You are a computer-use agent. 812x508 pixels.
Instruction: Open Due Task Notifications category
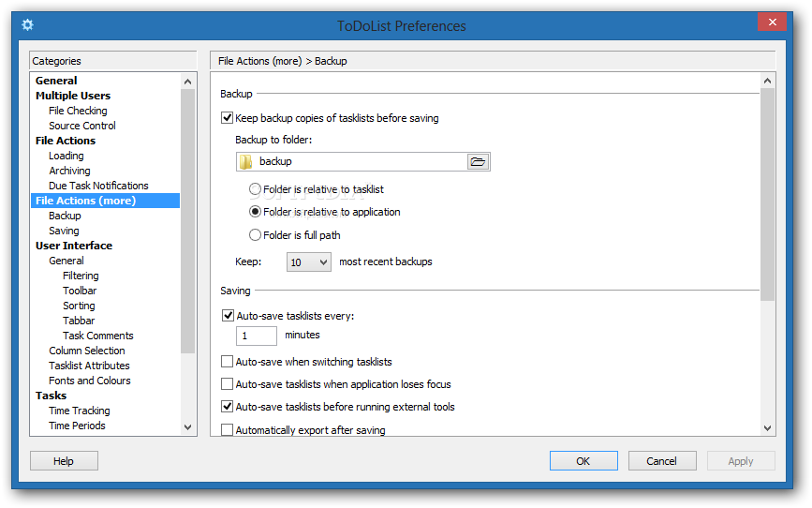[98, 186]
